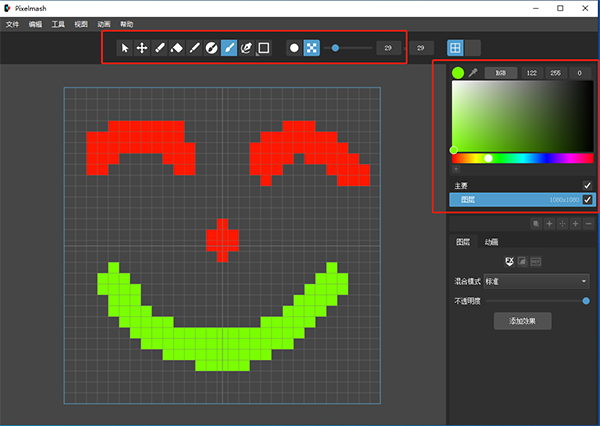This screenshot has height=426, width=600.
Task: Select the arrow pointer tool
Action: tap(125, 47)
